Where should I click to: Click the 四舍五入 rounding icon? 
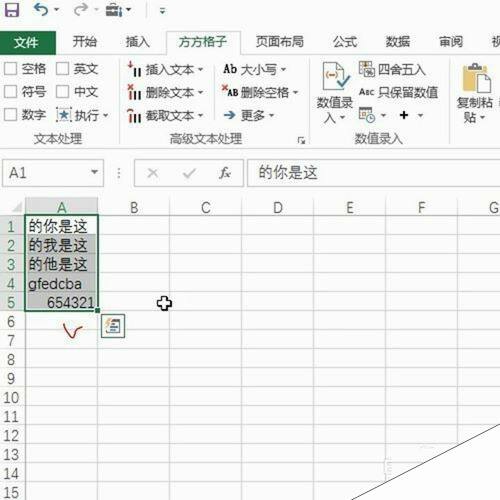tap(367, 69)
